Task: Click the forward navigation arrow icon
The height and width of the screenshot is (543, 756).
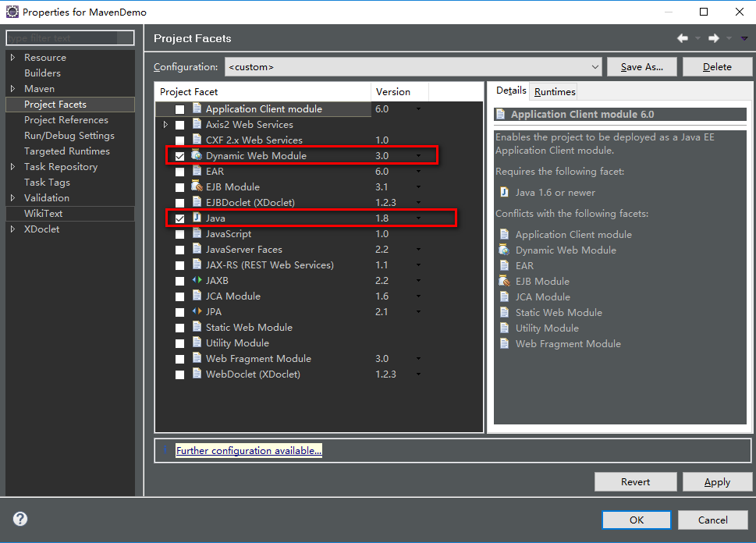Action: pos(714,38)
